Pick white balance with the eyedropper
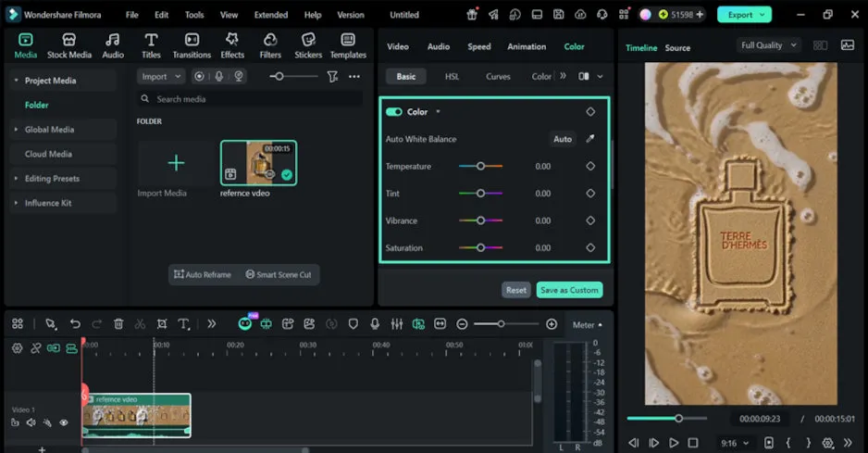The height and width of the screenshot is (453, 868). (x=590, y=139)
